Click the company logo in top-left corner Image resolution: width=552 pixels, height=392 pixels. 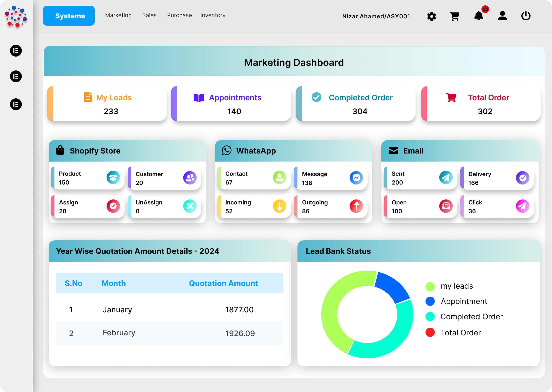(16, 16)
